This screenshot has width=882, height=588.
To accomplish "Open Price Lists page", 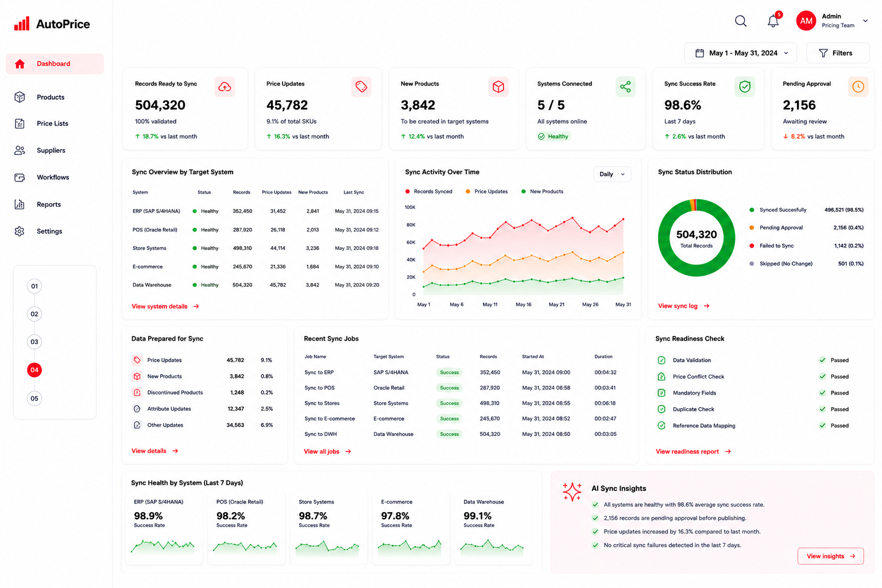I will 52,123.
